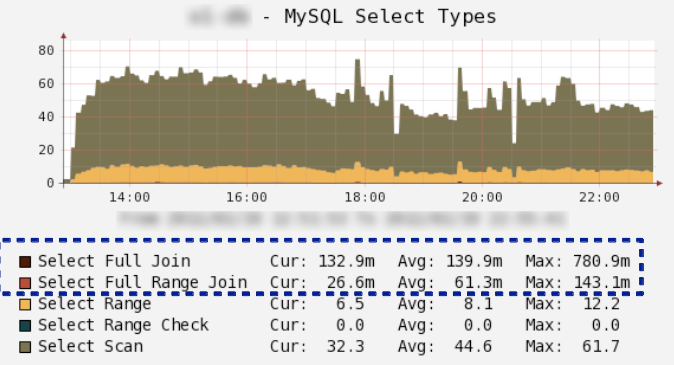Click the 'MySQL Select Types' chart title
The image size is (674, 365).
[390, 17]
